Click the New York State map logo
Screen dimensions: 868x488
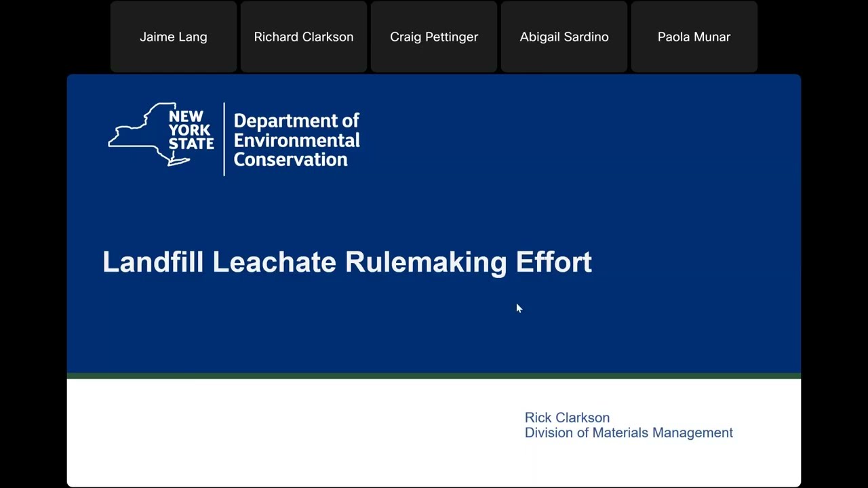[161, 135]
